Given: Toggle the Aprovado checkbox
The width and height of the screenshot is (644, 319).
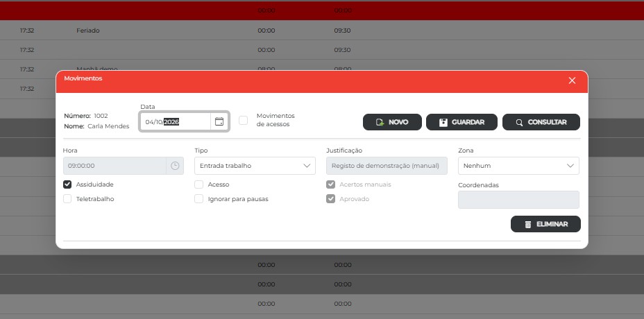Looking at the screenshot, I should click(330, 199).
